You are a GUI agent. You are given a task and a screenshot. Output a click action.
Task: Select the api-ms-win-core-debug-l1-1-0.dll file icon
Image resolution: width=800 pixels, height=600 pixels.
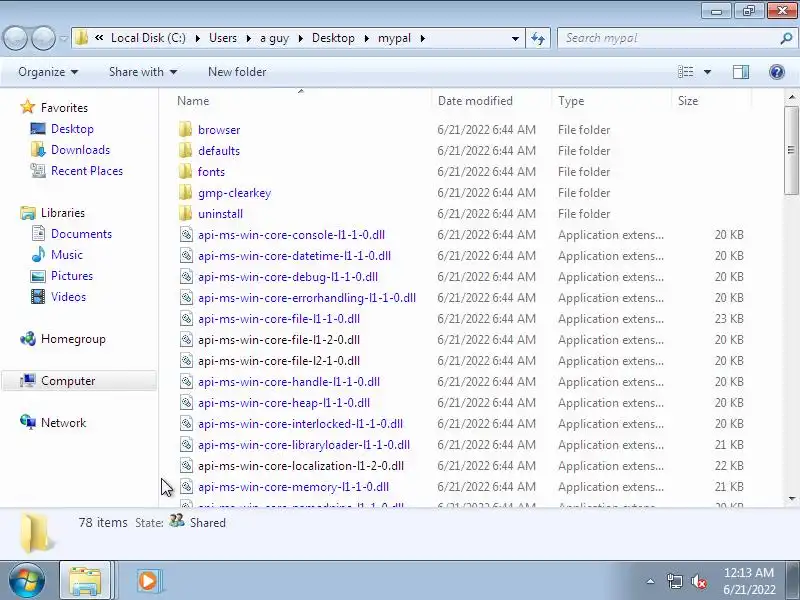click(x=186, y=277)
